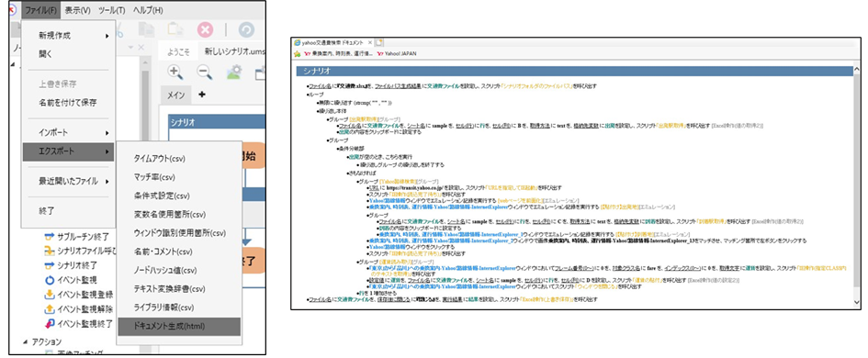Open the 表示(V) menu
This screenshot has width=868, height=358.
point(77,10)
